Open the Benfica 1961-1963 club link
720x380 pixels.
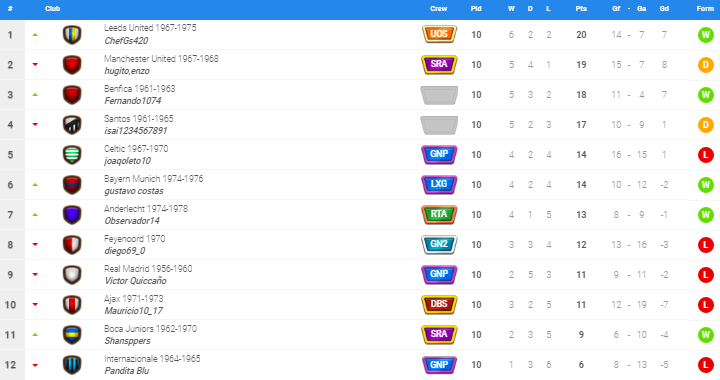(x=140, y=89)
